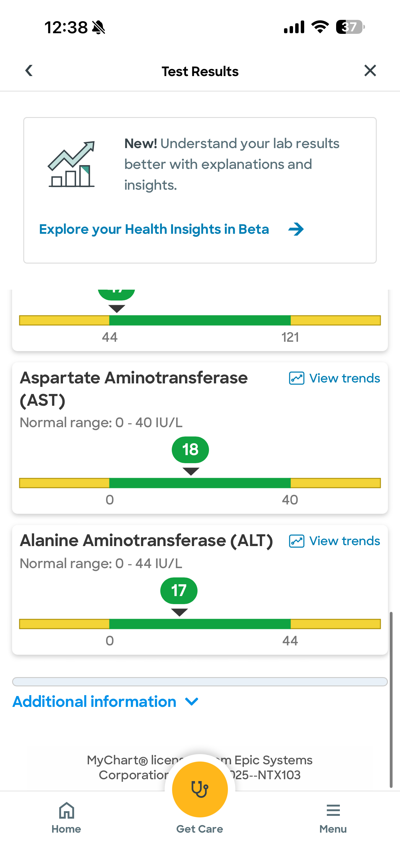Close the Test Results screen
This screenshot has height=868, width=400.
(x=370, y=71)
